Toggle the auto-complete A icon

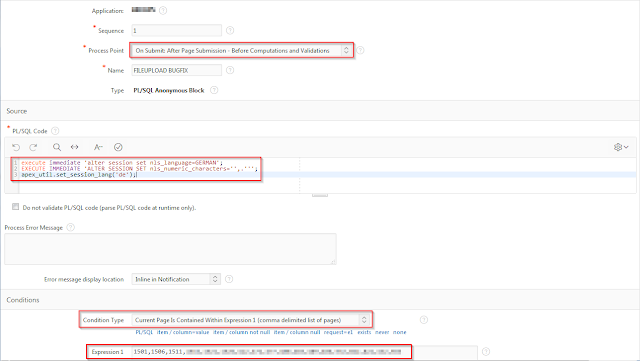[98, 147]
